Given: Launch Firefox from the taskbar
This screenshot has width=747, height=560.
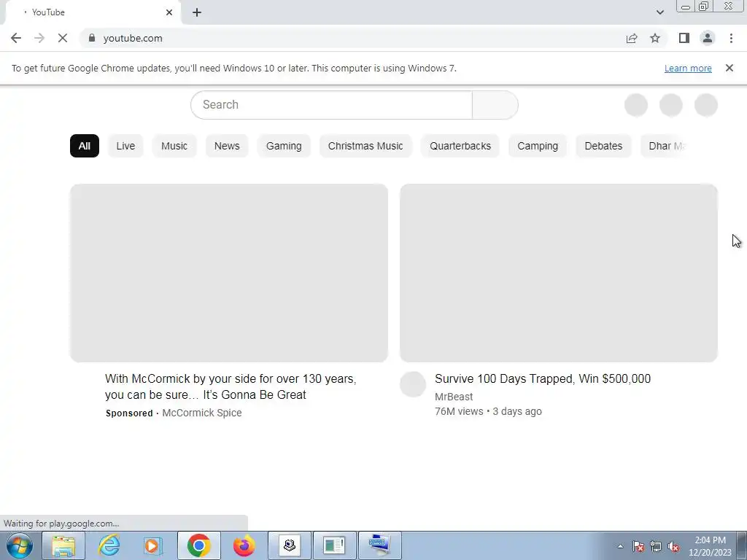Looking at the screenshot, I should pyautogui.click(x=244, y=545).
